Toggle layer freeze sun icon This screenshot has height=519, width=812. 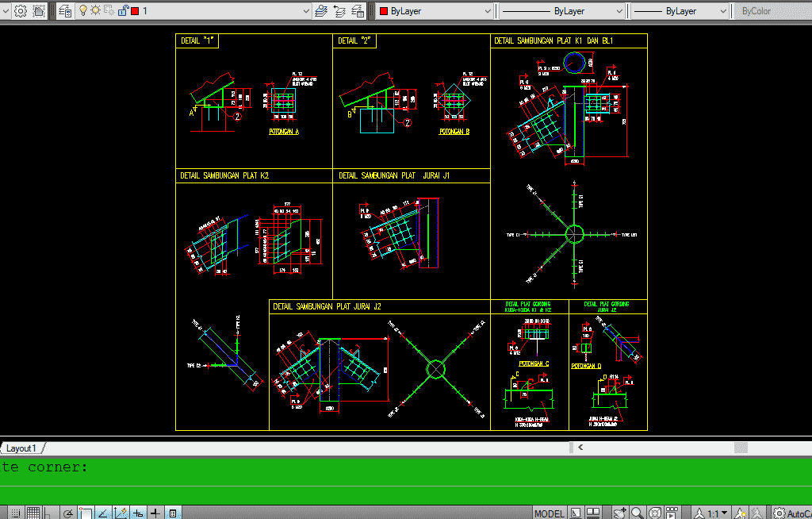click(x=95, y=11)
